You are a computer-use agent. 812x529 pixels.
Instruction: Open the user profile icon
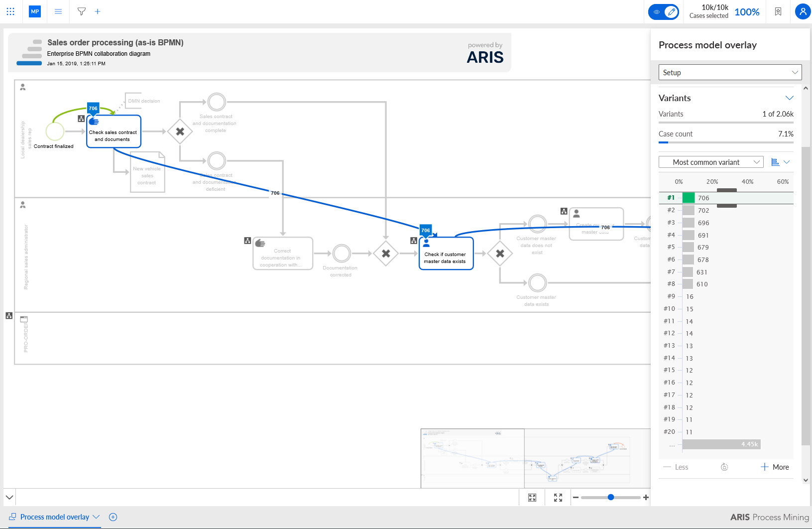(x=803, y=11)
